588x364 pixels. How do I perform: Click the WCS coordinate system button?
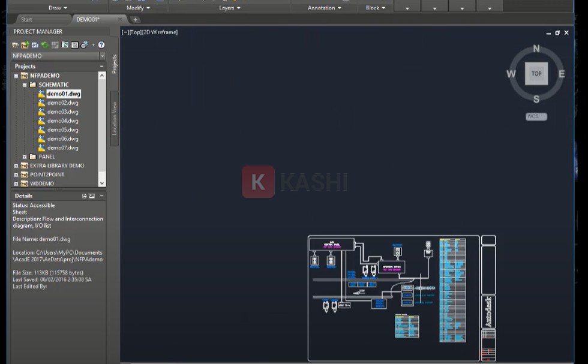point(536,116)
